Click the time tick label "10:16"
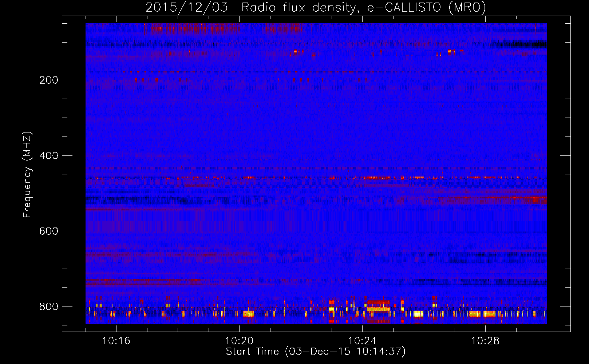Screen dimensions: 589x364 coord(116,341)
